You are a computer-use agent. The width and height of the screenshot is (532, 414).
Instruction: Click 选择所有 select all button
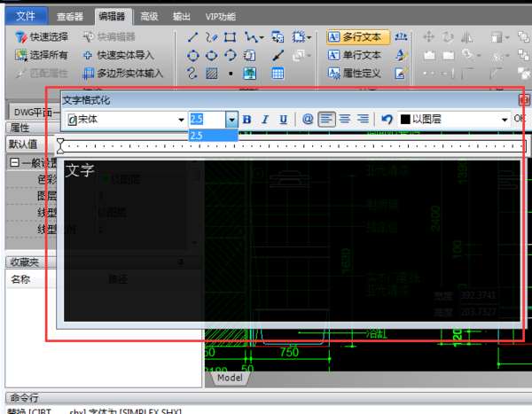[42, 55]
